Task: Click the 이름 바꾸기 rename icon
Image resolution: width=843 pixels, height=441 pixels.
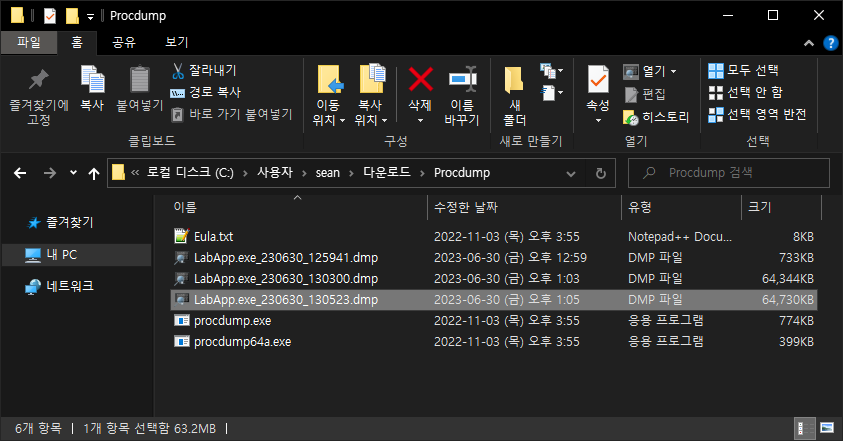Action: 462,80
